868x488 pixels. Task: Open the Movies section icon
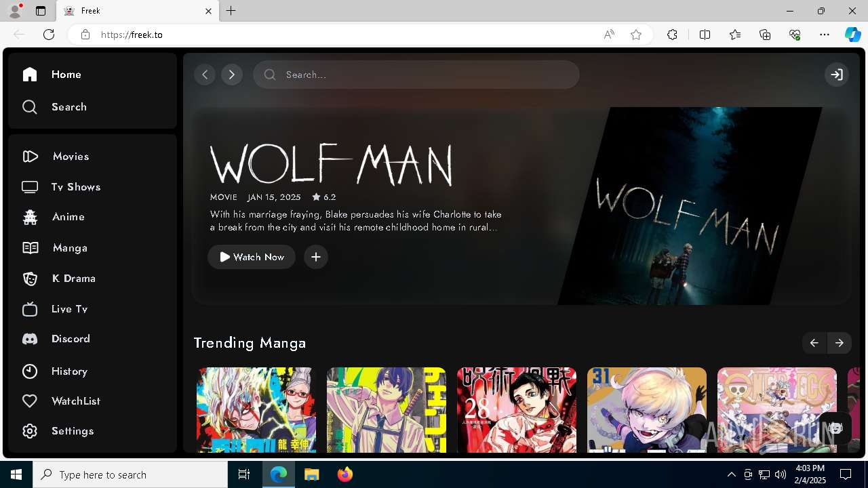[x=30, y=157]
